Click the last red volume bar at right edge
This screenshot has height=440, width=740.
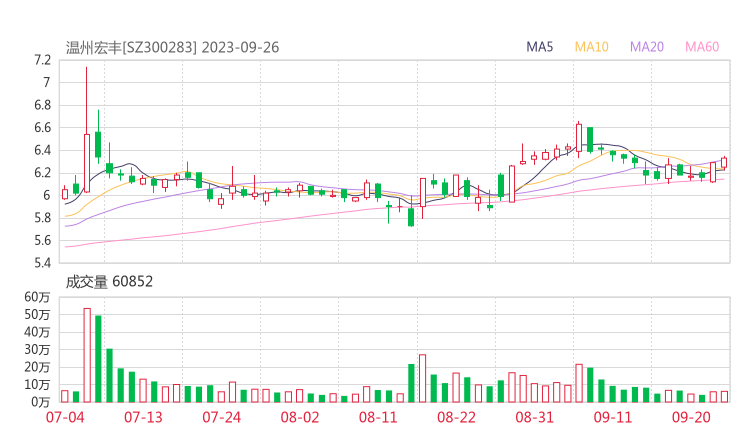pos(724,397)
